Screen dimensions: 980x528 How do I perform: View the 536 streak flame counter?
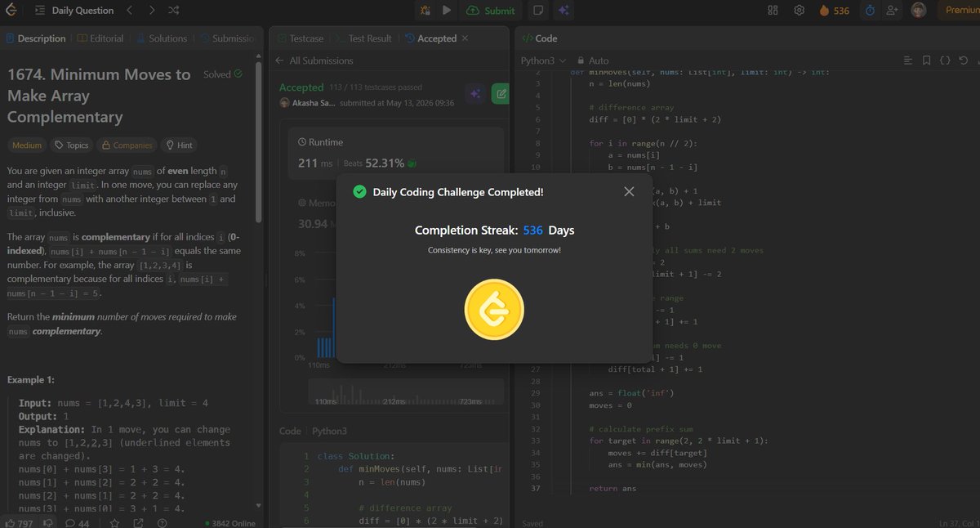pos(834,11)
